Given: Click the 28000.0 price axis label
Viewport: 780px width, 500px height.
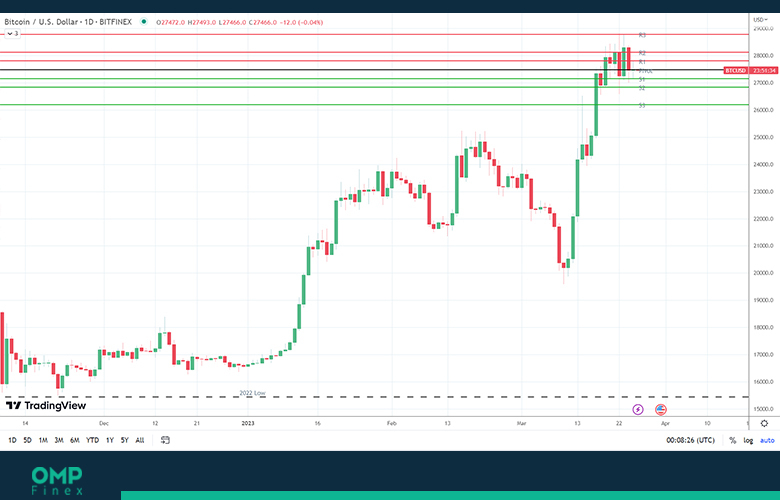Looking at the screenshot, I should click(764, 56).
